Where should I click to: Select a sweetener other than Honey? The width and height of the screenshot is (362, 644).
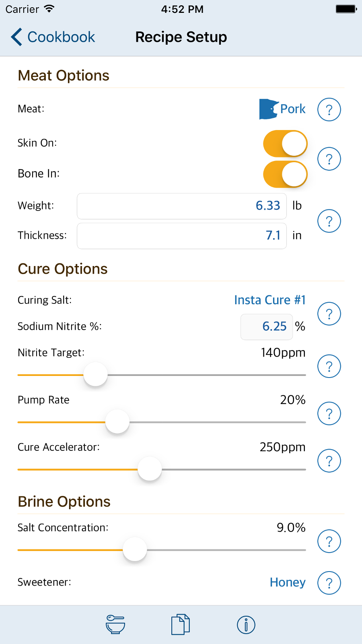(x=288, y=582)
